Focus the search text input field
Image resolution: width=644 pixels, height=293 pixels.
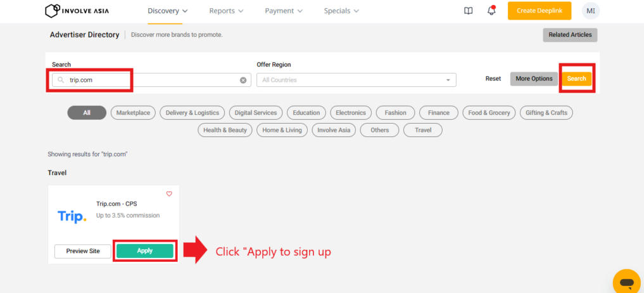[x=152, y=81]
